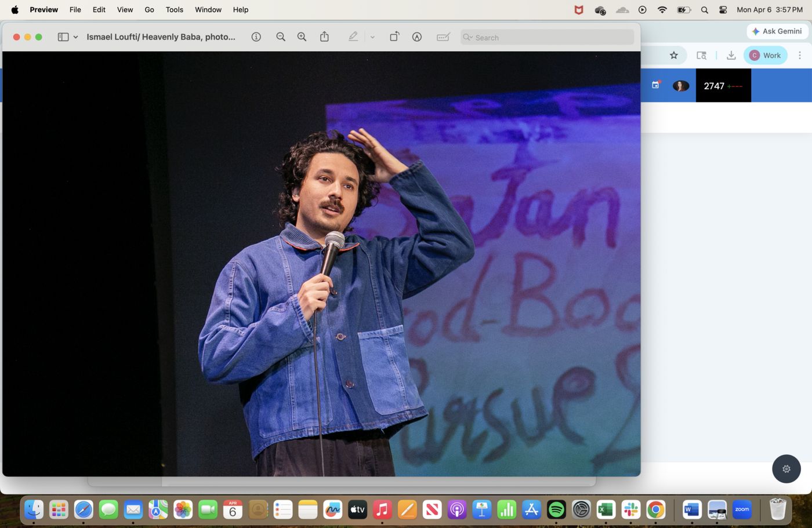Open the Share menu for this image
Screen dimensions: 812x528
(325, 37)
